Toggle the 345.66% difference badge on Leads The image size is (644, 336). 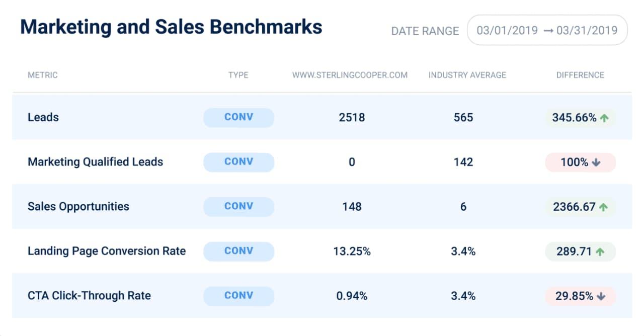(x=580, y=117)
